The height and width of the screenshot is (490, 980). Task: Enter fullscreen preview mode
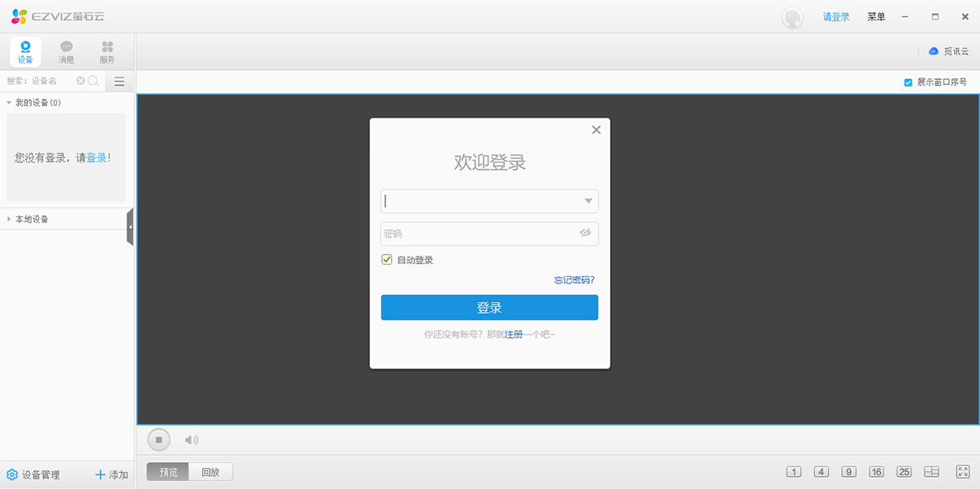point(962,472)
